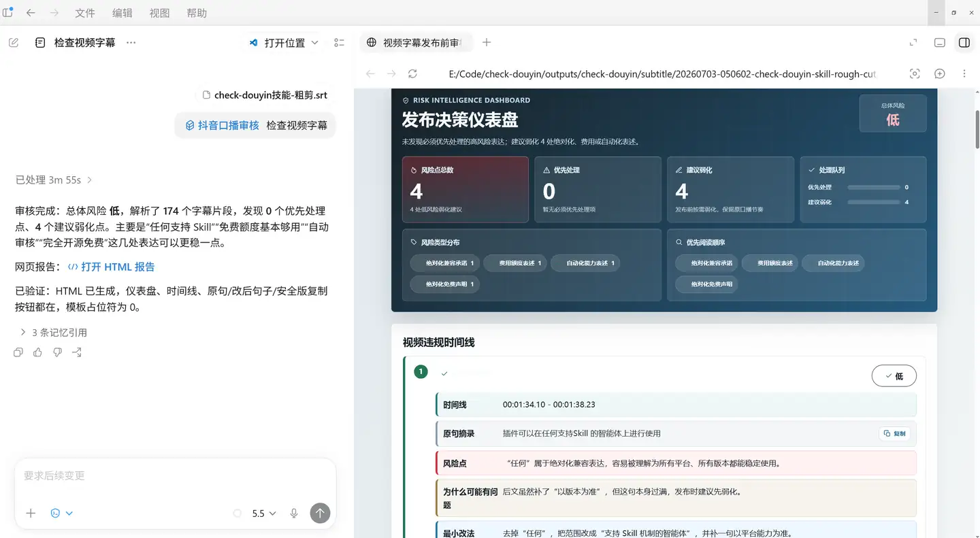Copy the assistant response
980x538 pixels.
(x=18, y=352)
